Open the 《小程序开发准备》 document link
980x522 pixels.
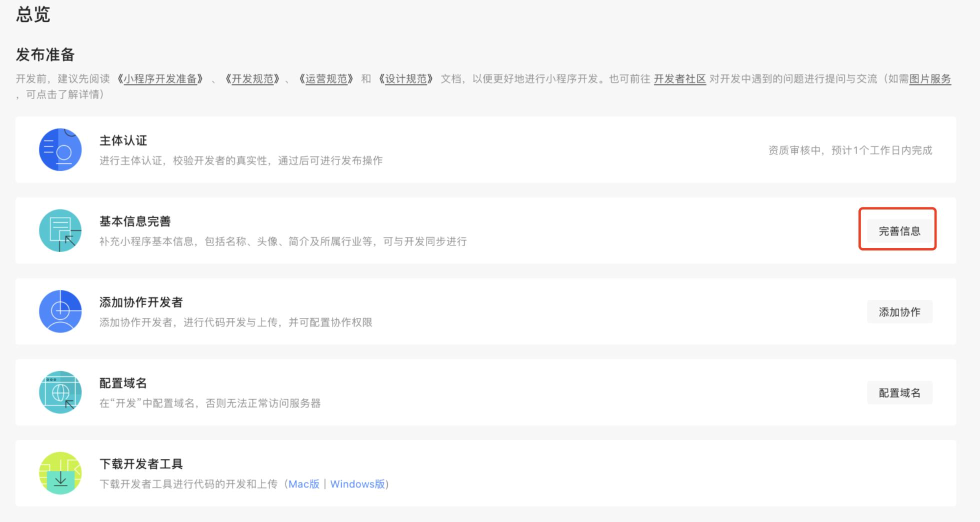(160, 79)
